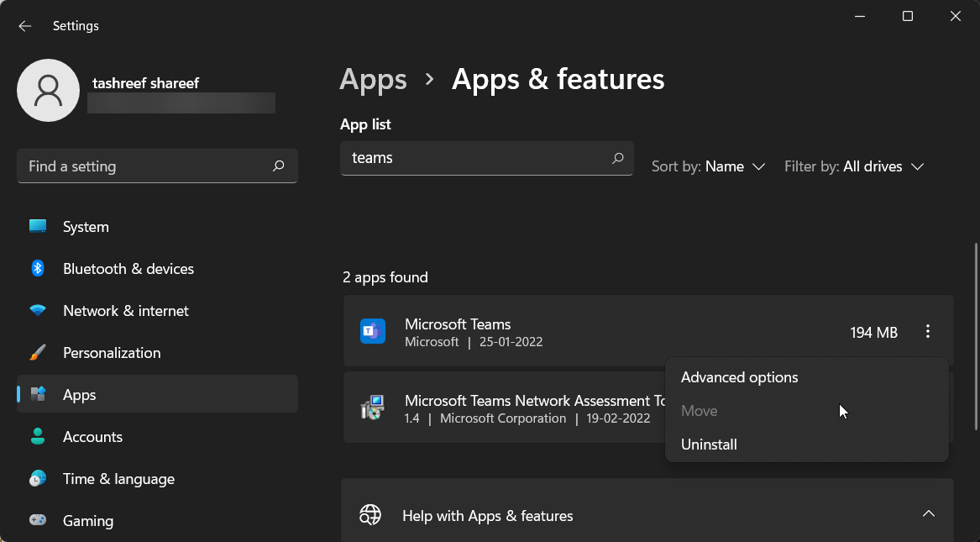Screen dimensions: 980x542
Task: Open the Help with Apps & features globe icon
Action: click(x=370, y=514)
